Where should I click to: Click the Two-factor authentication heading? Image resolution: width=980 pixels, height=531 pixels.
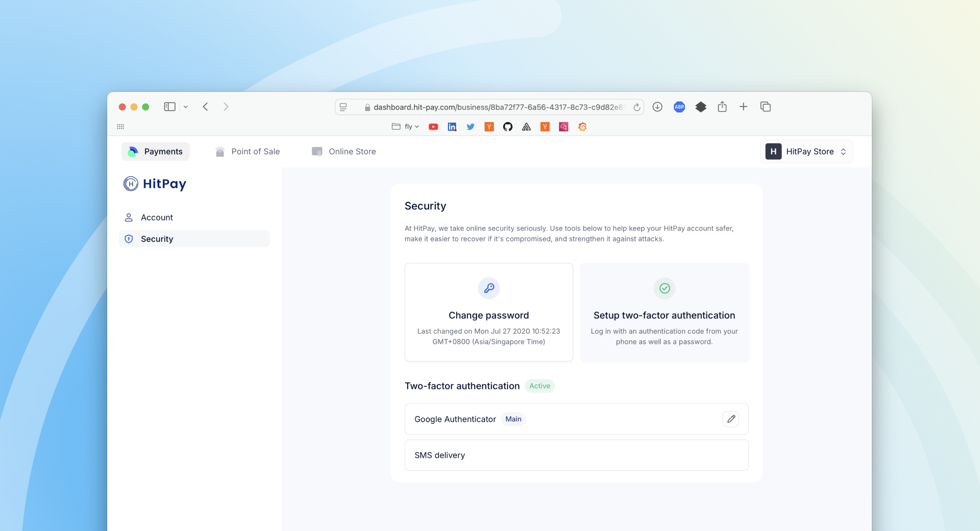[x=462, y=386]
